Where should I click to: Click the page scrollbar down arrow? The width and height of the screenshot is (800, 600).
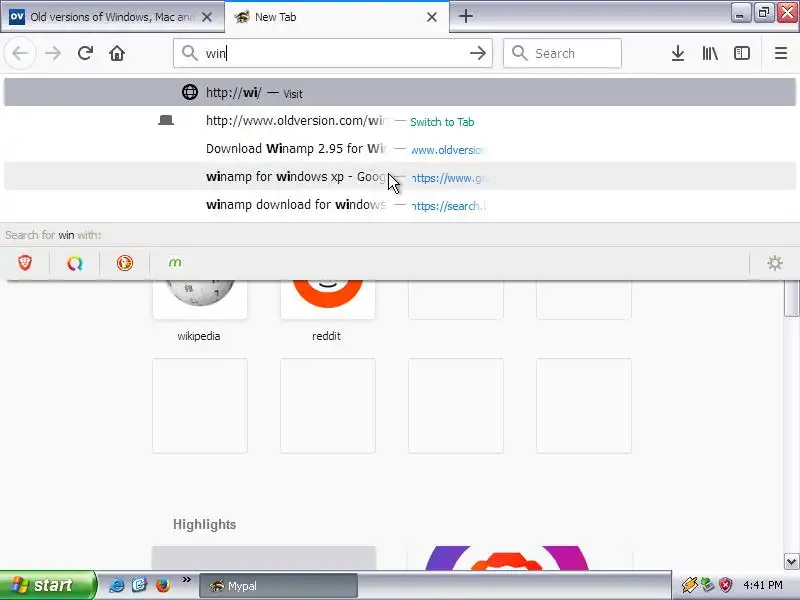coord(791,562)
